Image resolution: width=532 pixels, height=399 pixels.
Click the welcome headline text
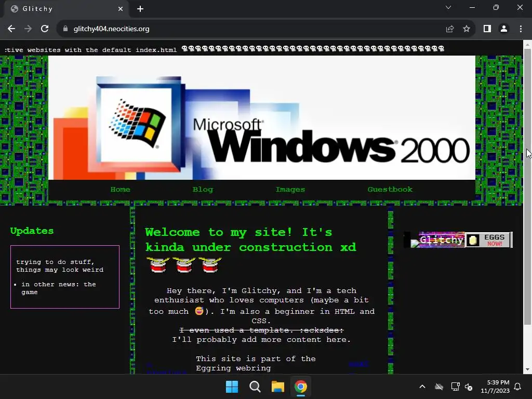click(251, 240)
